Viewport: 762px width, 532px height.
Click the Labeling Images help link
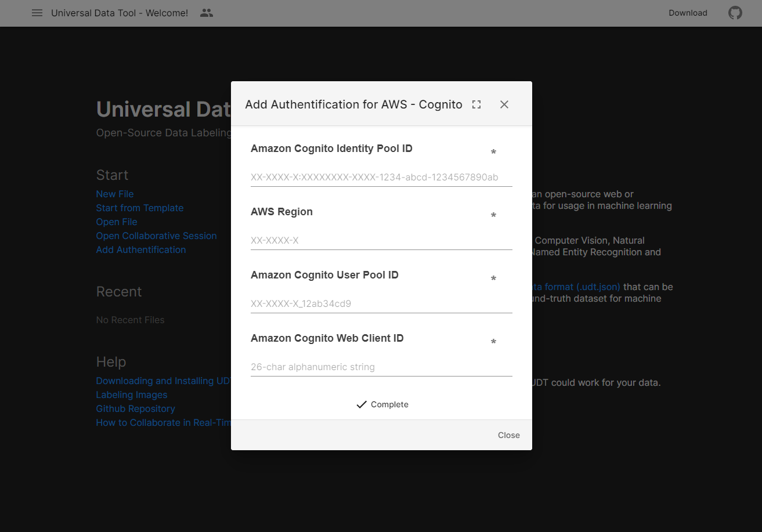pyautogui.click(x=131, y=395)
